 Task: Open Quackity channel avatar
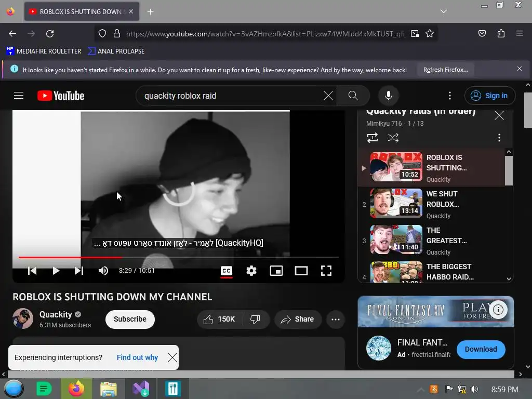(x=23, y=318)
